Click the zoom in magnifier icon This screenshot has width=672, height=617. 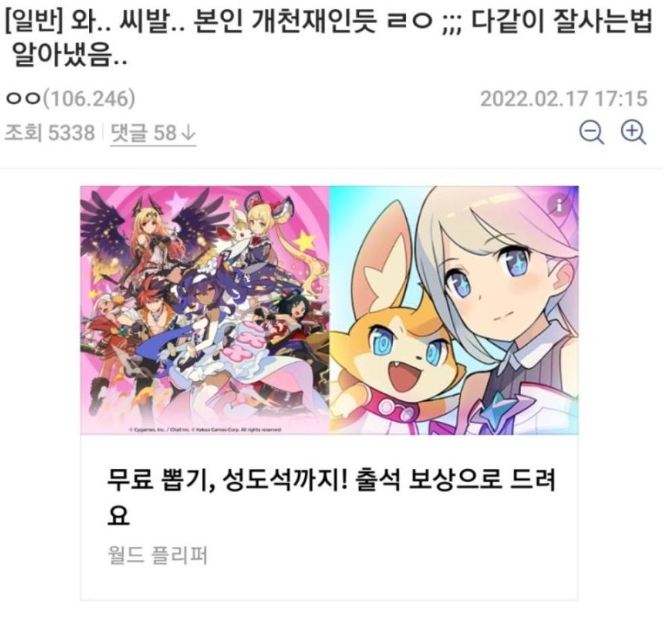(634, 133)
